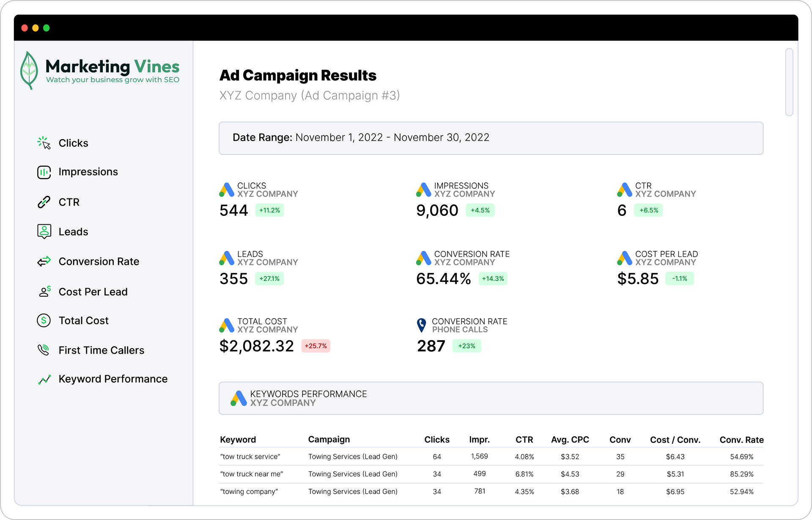812x520 pixels.
Task: Click the Total Cost +25.7% red badge
Action: [315, 346]
